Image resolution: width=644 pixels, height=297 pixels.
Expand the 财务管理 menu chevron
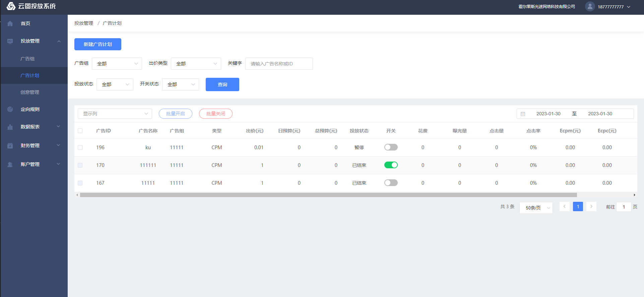(x=58, y=145)
